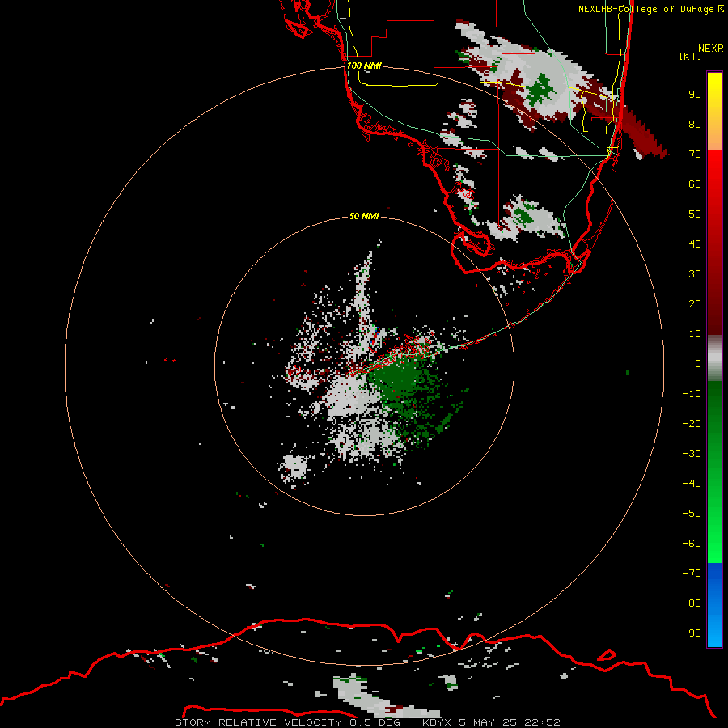The width and height of the screenshot is (728, 728).
Task: Click the positive 60 knot scale label
Action: pos(695,184)
